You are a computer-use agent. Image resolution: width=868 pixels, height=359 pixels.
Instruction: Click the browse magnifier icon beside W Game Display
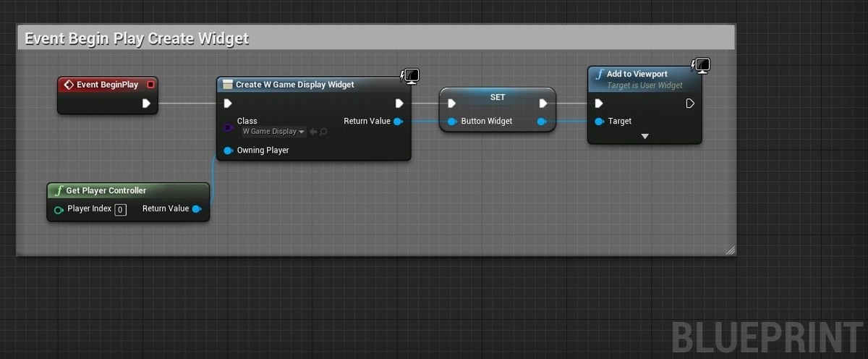pyautogui.click(x=323, y=132)
